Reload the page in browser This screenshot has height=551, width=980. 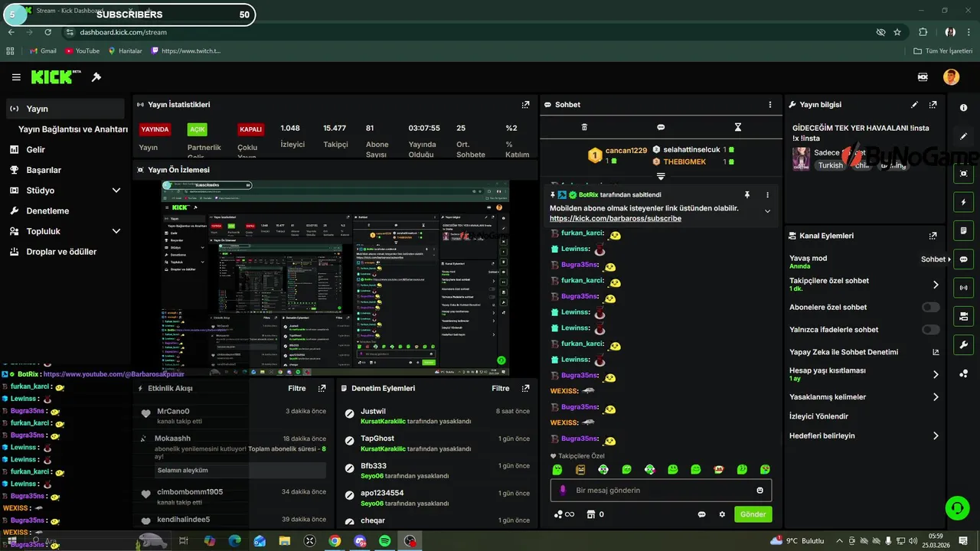(48, 32)
